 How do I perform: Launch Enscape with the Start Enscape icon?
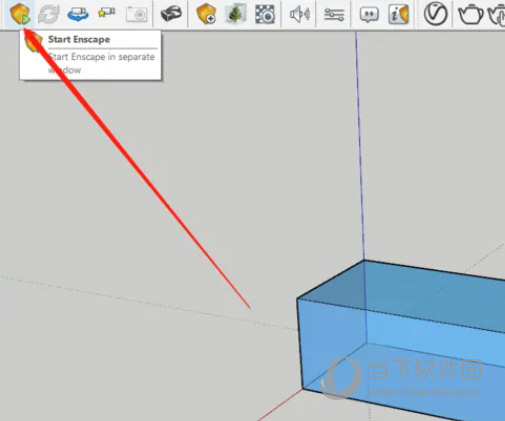tap(20, 14)
